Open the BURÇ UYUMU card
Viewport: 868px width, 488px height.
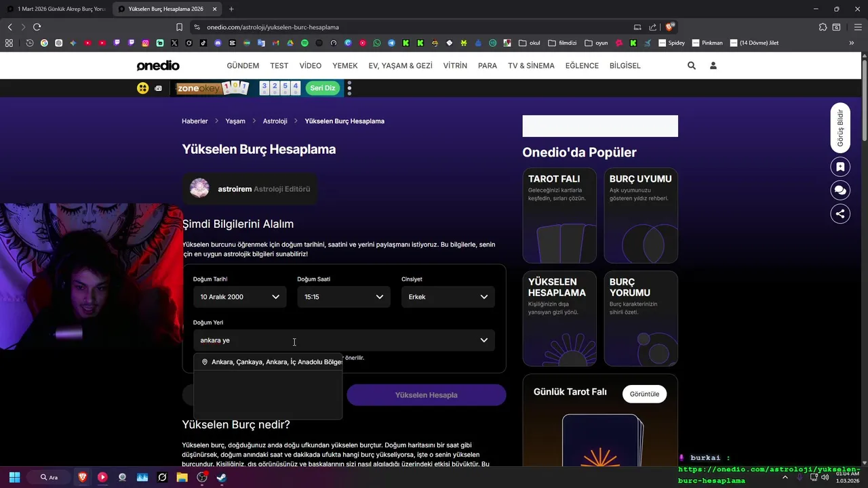click(x=641, y=216)
